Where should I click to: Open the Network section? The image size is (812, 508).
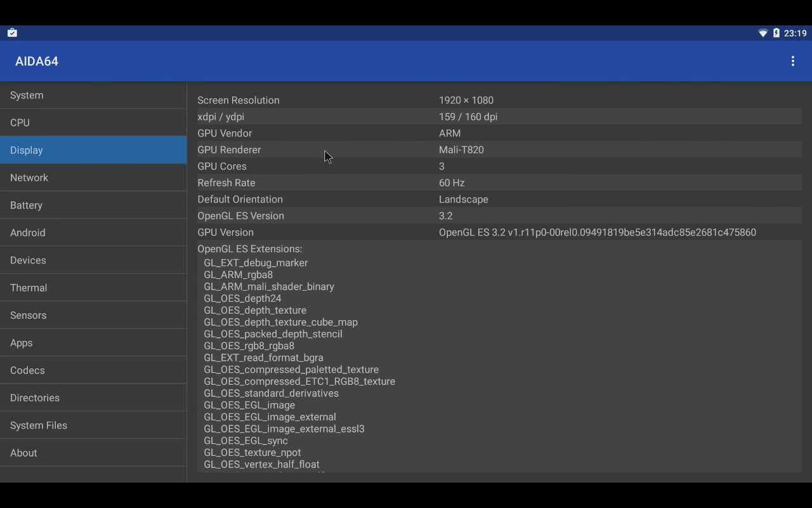[93, 178]
